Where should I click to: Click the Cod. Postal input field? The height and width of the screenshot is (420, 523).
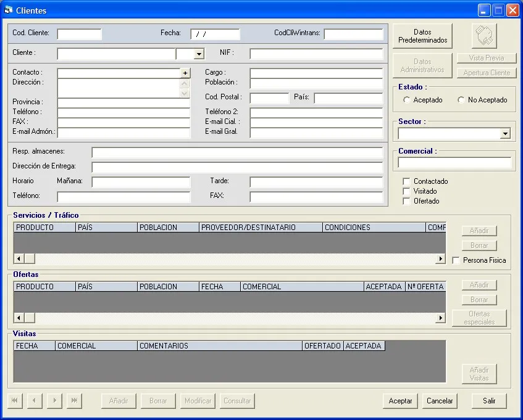(269, 98)
